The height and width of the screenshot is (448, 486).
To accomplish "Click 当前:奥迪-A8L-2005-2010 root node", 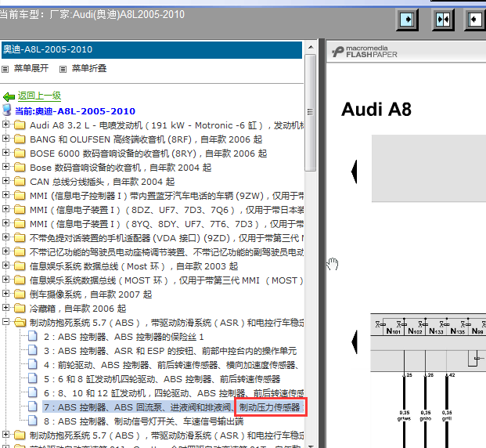I will tap(75, 111).
